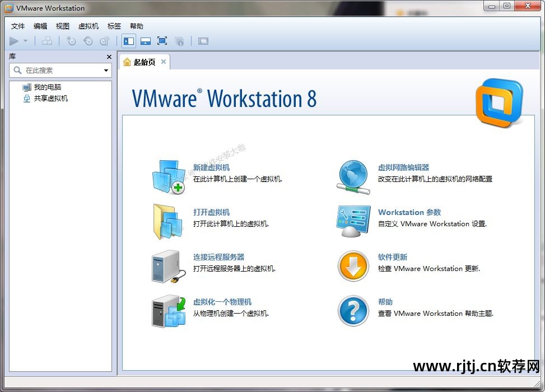
Task: Click the VMware Workstation logo icon
Action: (499, 102)
